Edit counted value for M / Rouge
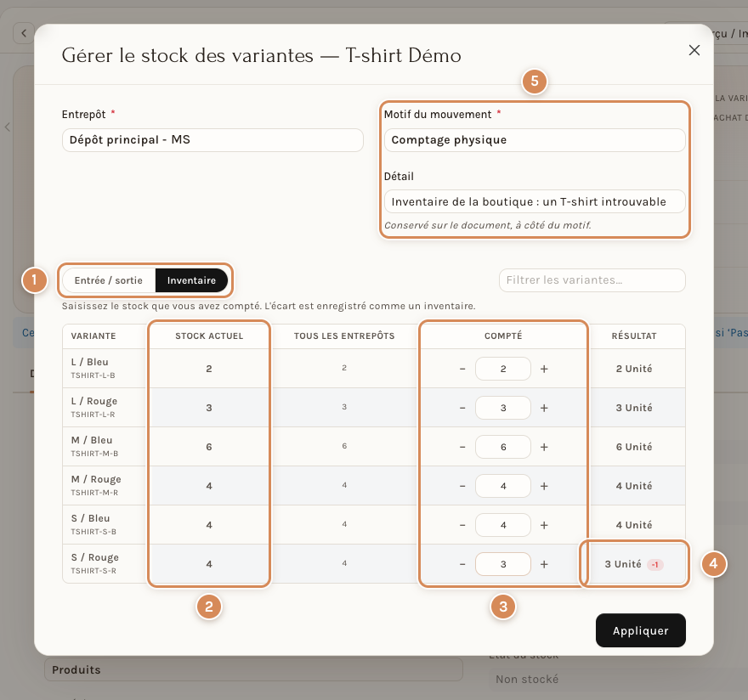 pos(503,487)
